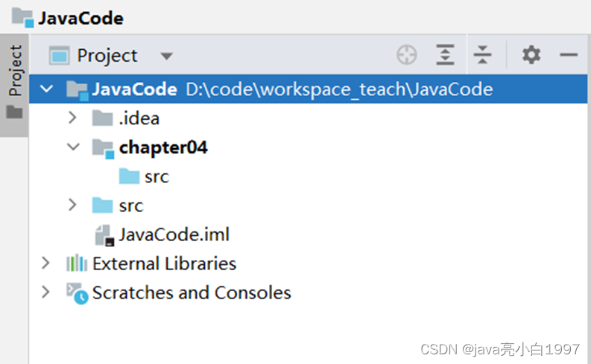Image resolution: width=591 pixels, height=364 pixels.
Task: Select External Libraries row
Action: pos(309,264)
